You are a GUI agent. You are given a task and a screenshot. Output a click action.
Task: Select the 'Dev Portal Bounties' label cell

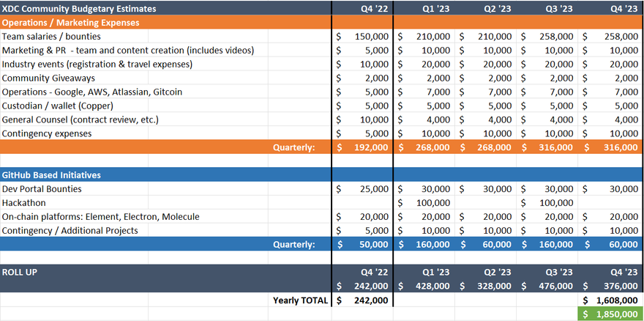coord(42,189)
